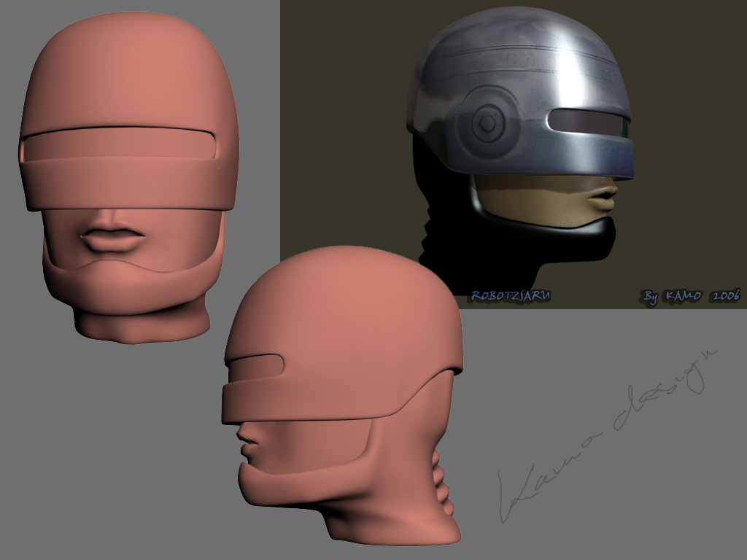Click the "By KAMO 2006" credit text
This screenshot has height=560, width=747.
[x=692, y=296]
